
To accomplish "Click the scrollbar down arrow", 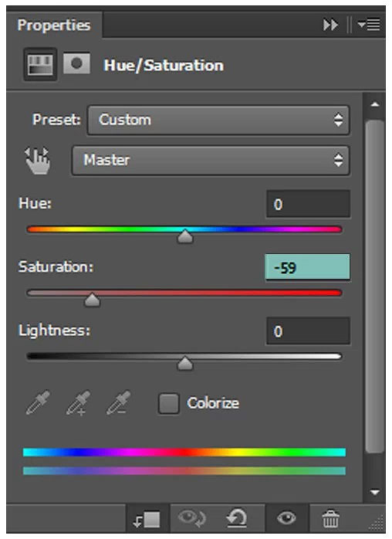I will pos(375,492).
